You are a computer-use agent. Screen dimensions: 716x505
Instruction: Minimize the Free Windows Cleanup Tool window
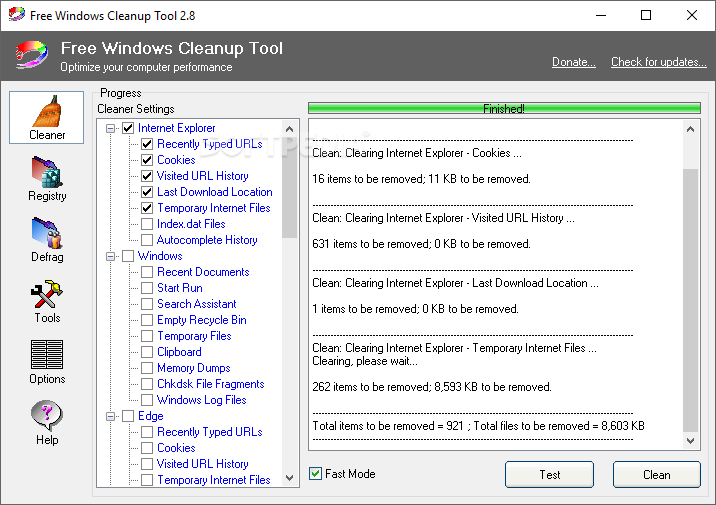601,16
